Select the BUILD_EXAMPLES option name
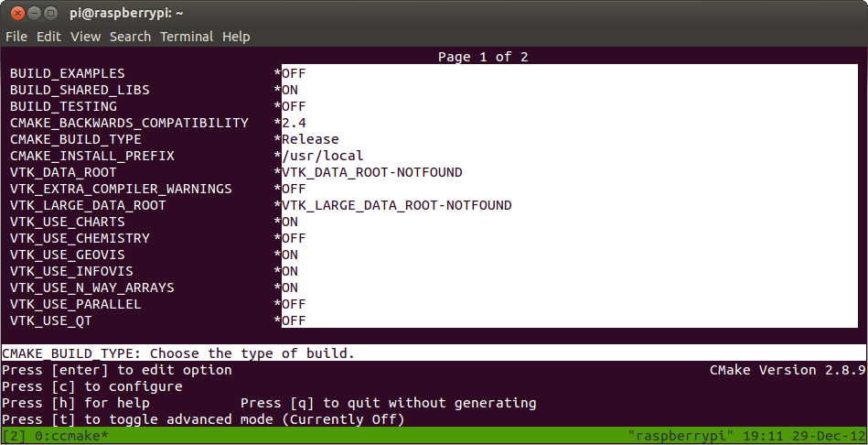Screen dimensions: 868x445 [68, 73]
